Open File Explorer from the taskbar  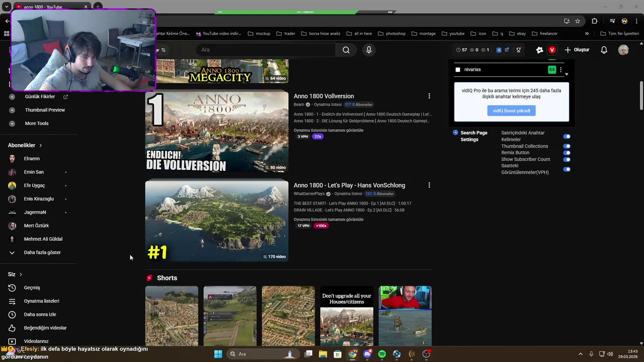click(x=323, y=354)
